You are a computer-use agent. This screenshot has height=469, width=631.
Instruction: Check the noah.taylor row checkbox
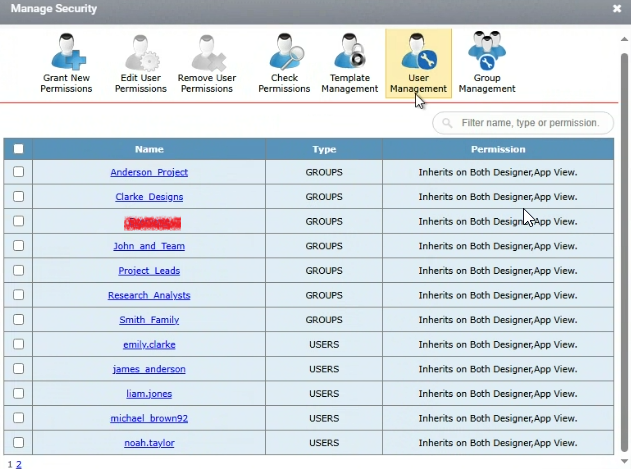[18, 442]
